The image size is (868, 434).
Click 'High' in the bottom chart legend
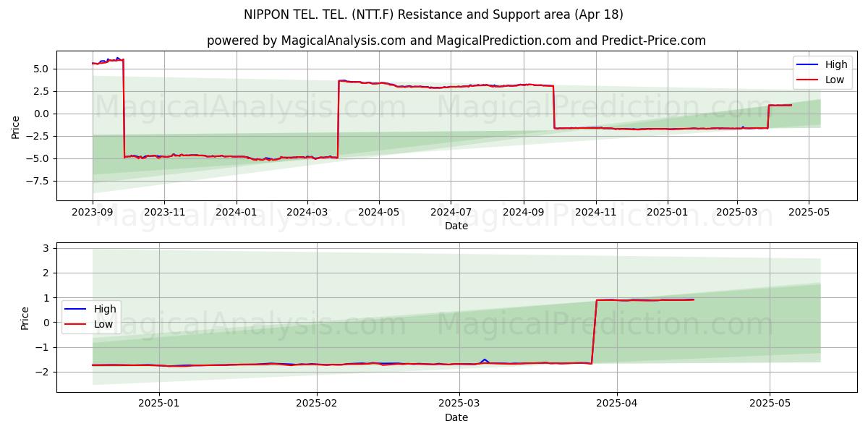click(x=105, y=309)
